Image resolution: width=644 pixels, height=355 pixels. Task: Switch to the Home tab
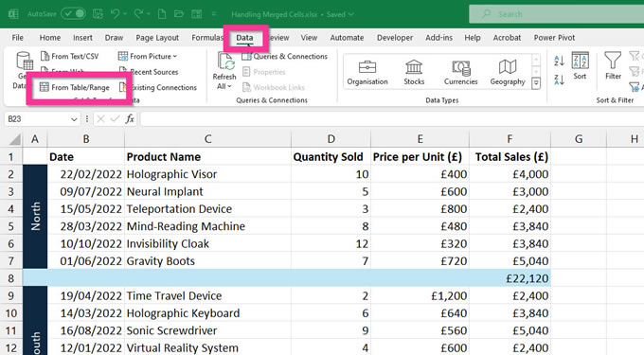coord(50,37)
